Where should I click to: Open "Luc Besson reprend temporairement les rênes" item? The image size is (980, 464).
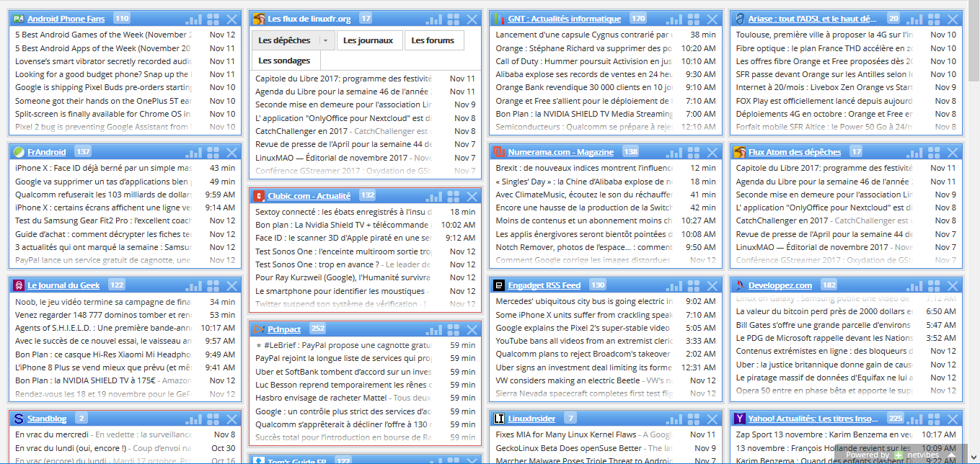click(x=343, y=385)
